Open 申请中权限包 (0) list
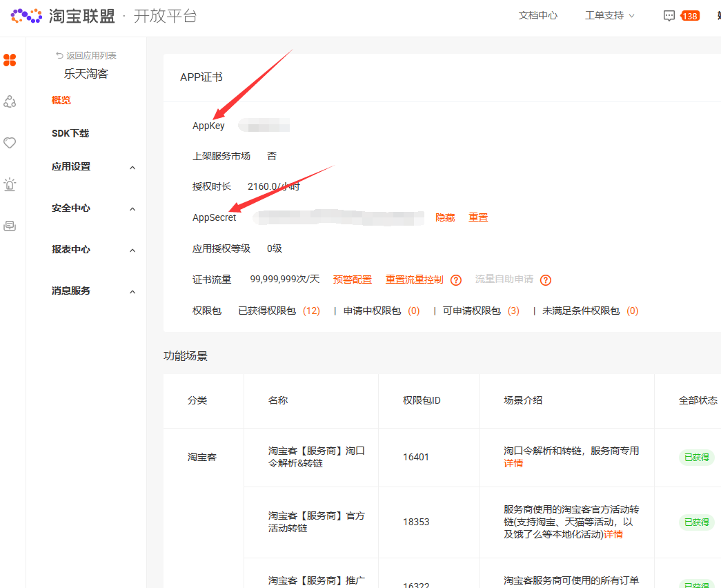Screen dimensions: 721x588 (x=382, y=311)
